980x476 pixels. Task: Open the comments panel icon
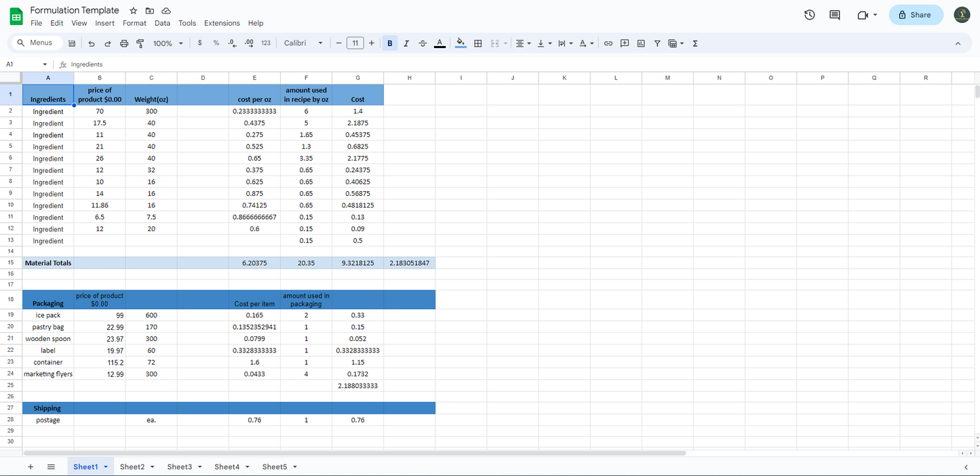[835, 15]
